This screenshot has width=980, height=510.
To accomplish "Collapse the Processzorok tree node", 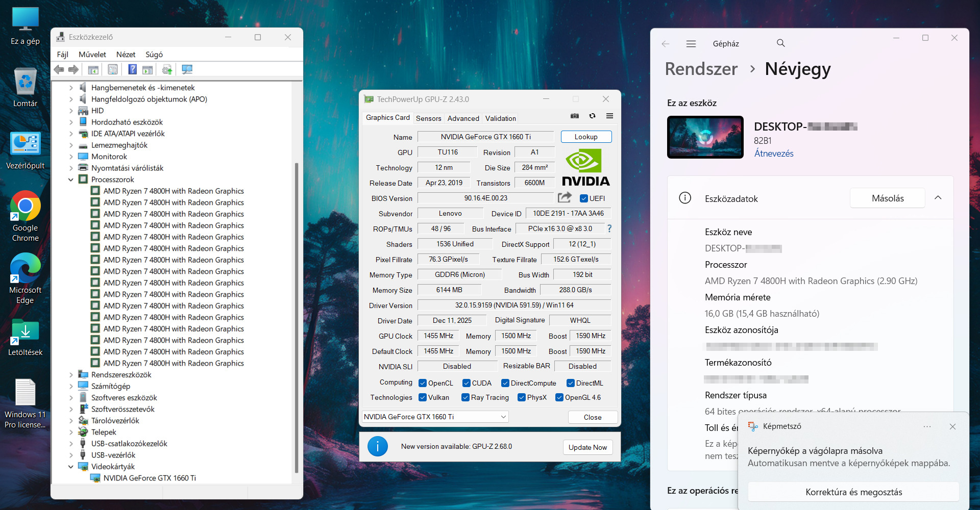I will pyautogui.click(x=71, y=180).
